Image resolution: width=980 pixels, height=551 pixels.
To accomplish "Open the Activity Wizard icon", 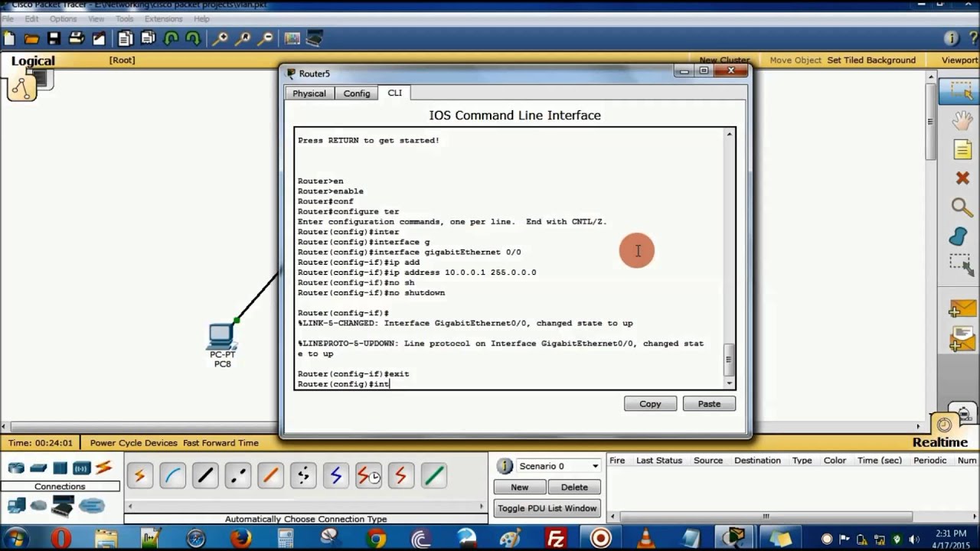I will [99, 38].
